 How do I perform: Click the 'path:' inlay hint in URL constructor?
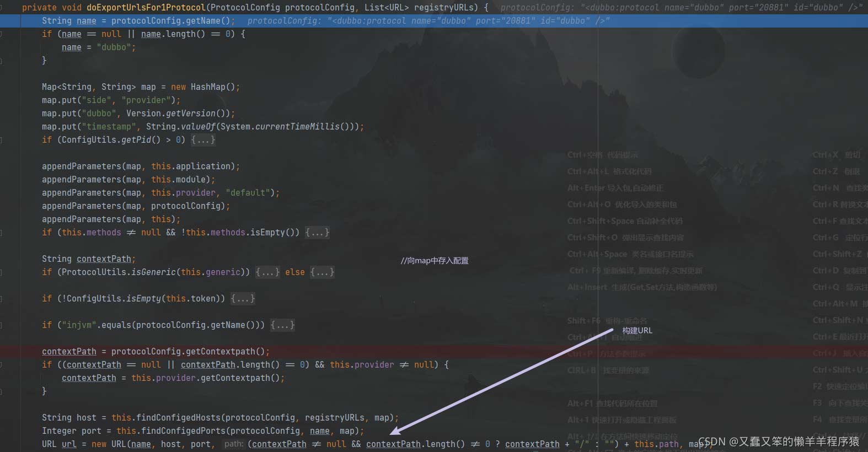pyautogui.click(x=234, y=444)
